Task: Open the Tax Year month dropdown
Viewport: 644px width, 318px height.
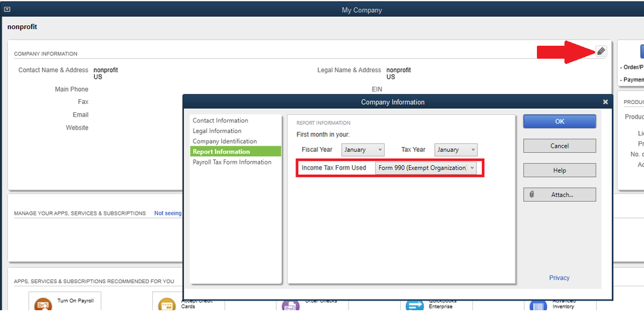Action: pos(456,150)
